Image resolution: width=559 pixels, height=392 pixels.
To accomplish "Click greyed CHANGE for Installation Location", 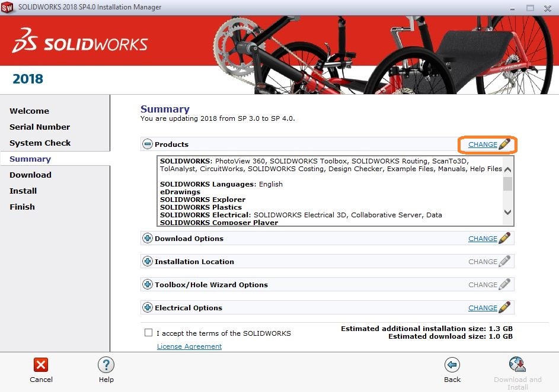I will click(483, 262).
